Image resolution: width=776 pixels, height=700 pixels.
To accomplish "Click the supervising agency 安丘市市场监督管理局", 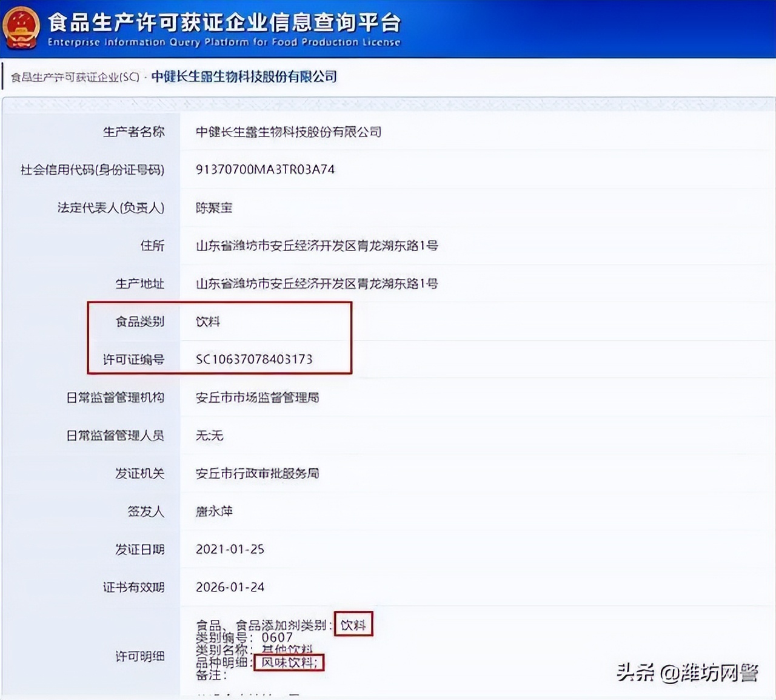I will (258, 398).
